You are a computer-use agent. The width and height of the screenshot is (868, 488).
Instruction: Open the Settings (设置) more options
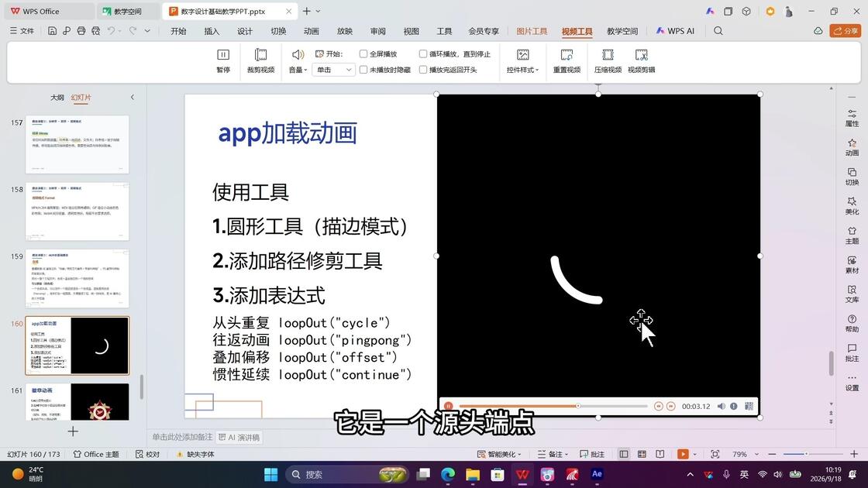[x=852, y=383]
